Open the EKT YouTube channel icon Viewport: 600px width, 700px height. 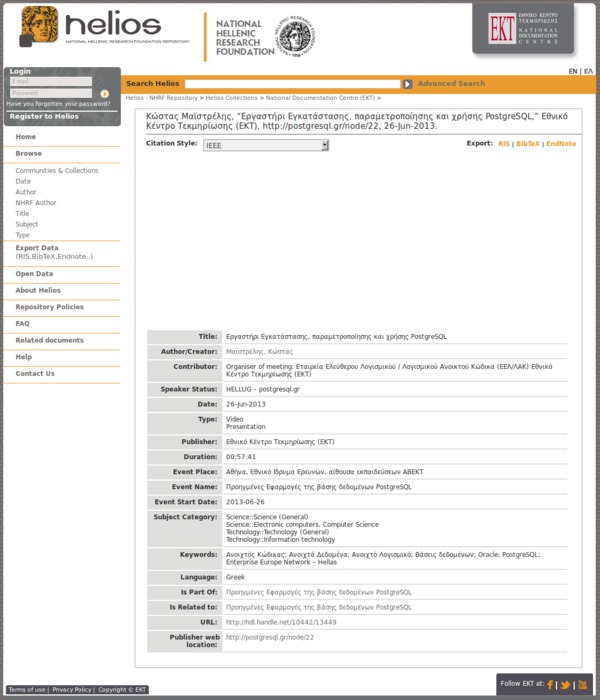583,684
